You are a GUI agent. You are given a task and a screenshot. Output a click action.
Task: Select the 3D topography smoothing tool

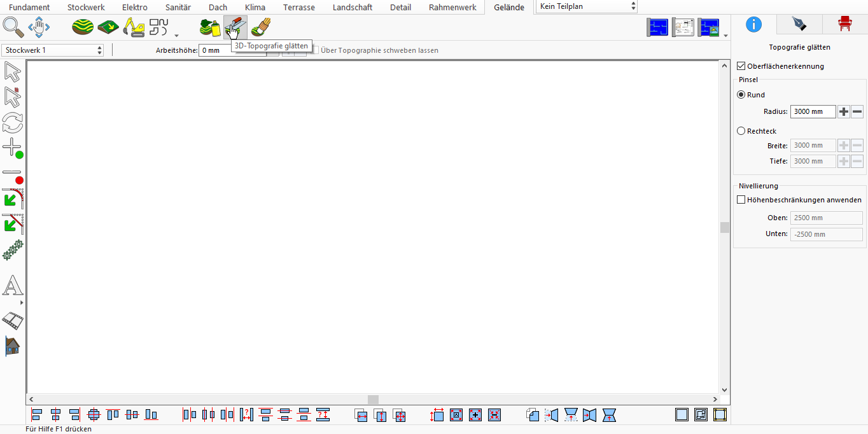tap(235, 27)
